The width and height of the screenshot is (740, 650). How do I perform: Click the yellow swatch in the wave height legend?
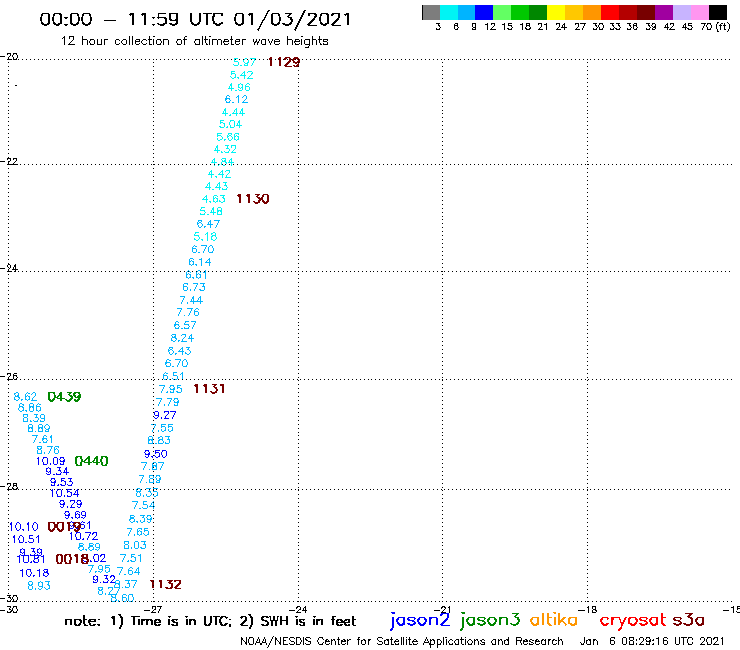556,12
